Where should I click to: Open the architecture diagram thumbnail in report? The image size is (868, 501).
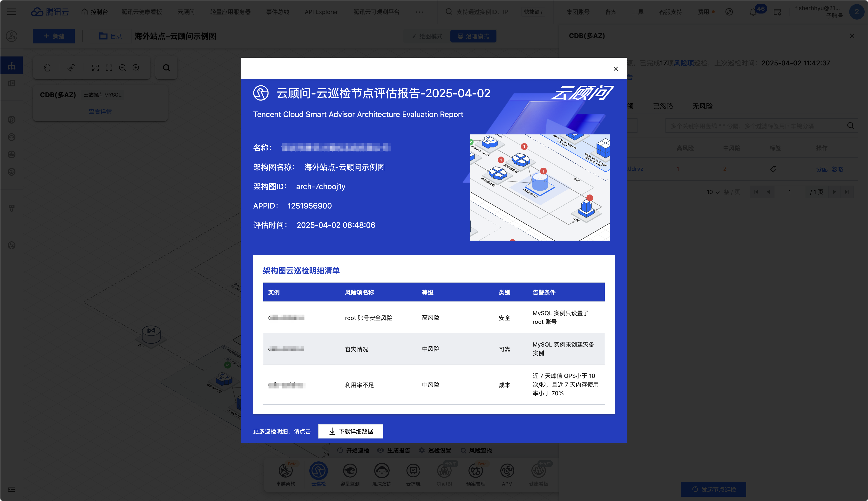click(540, 187)
